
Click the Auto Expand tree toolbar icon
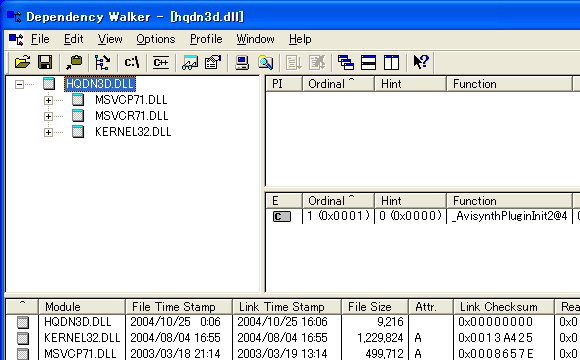102,62
